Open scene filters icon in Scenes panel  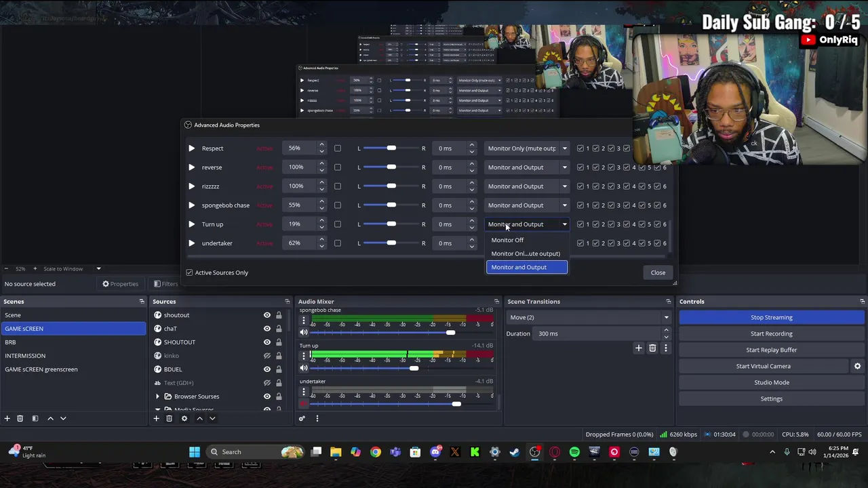(35, 419)
